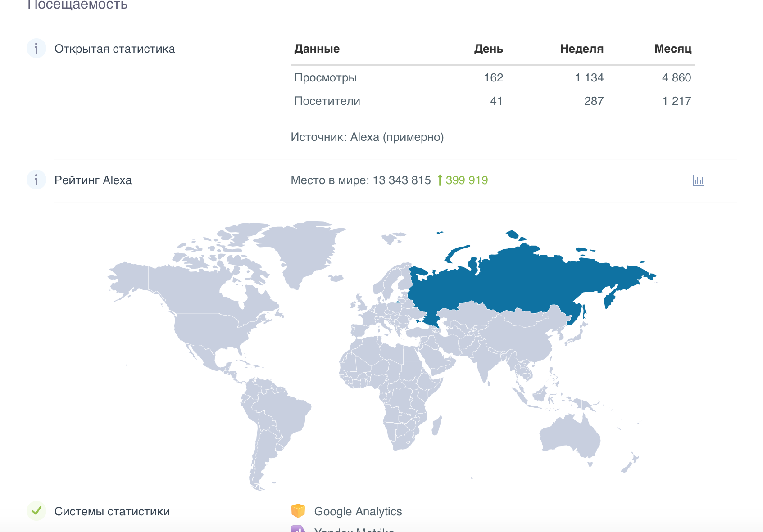This screenshot has height=532, width=763.
Task: Select the "Неделя" column header
Action: coord(582,49)
